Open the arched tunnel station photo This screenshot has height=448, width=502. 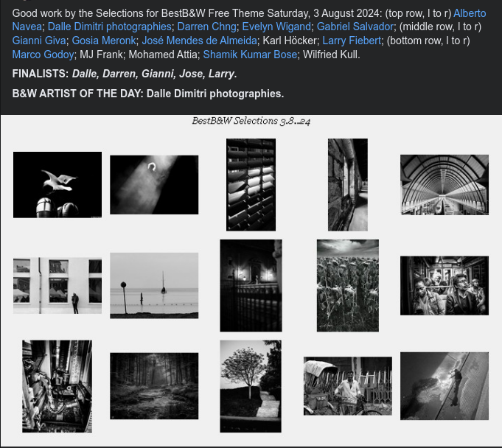coord(445,185)
